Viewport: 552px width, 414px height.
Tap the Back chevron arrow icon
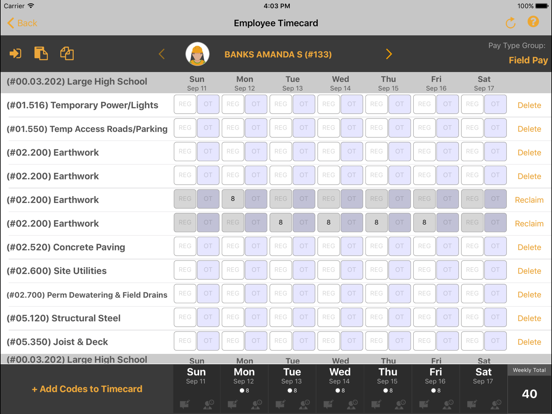pyautogui.click(x=11, y=23)
